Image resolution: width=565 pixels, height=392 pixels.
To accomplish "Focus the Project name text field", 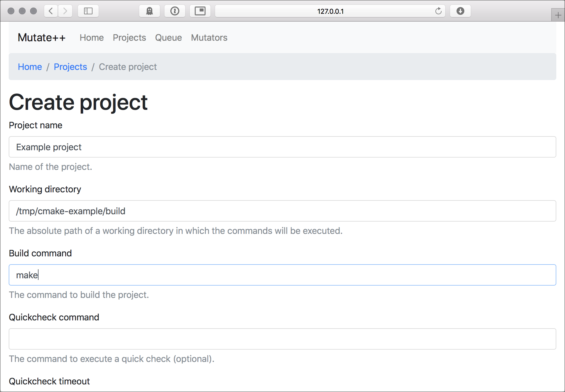I will (x=282, y=147).
